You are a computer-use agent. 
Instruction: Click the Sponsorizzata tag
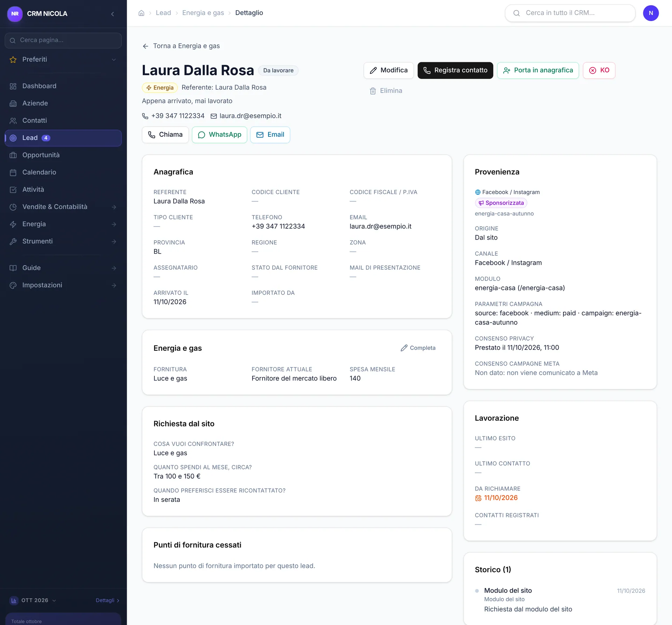tap(501, 203)
